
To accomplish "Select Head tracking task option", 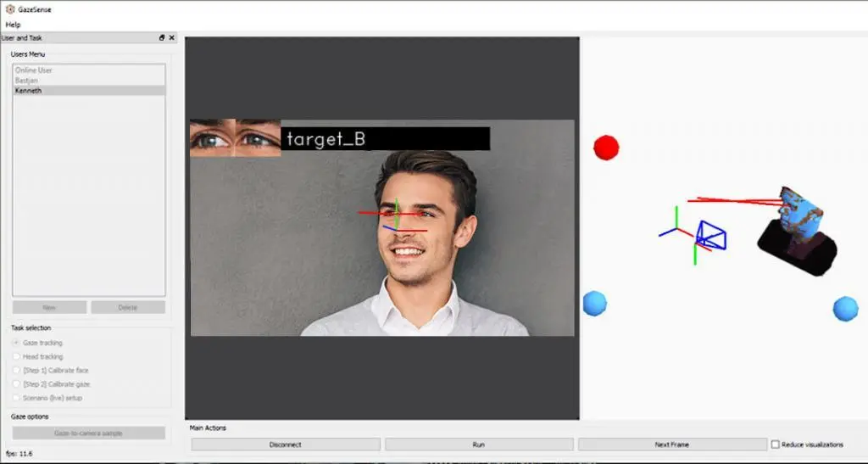I will point(37,356).
